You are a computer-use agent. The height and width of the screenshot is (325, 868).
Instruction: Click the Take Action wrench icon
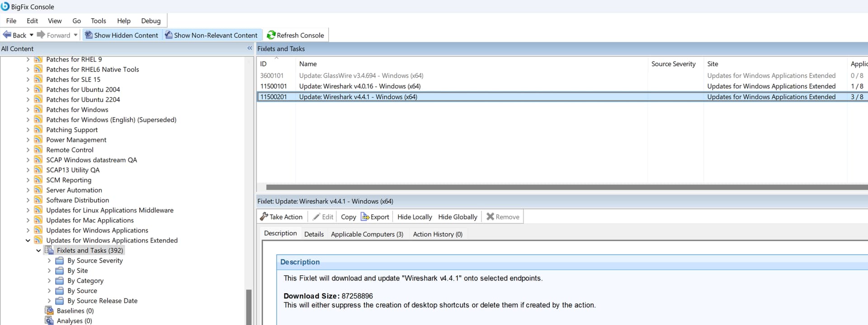[x=264, y=217]
